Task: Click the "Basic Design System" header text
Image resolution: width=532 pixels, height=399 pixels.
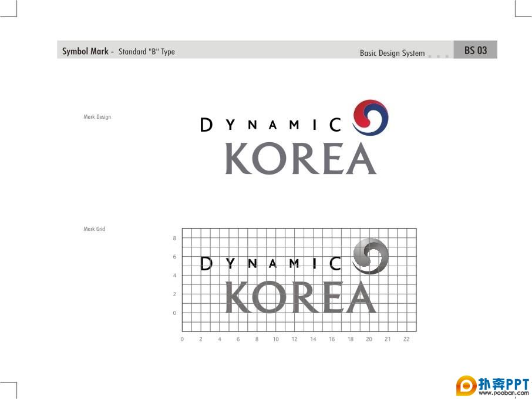Action: point(392,53)
